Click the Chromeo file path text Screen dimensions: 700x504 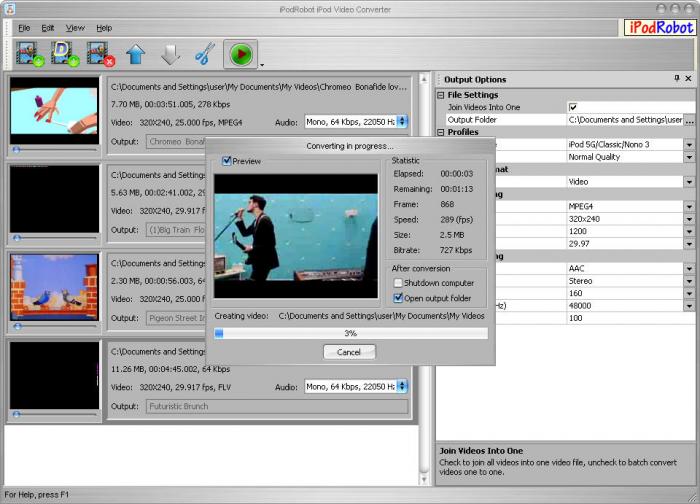click(259, 87)
